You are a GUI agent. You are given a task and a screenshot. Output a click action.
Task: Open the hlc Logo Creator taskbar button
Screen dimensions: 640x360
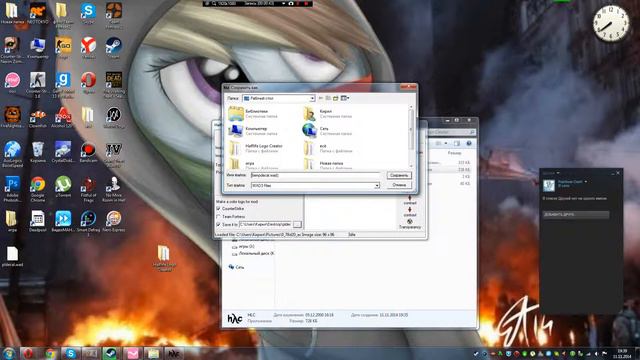coord(173,353)
